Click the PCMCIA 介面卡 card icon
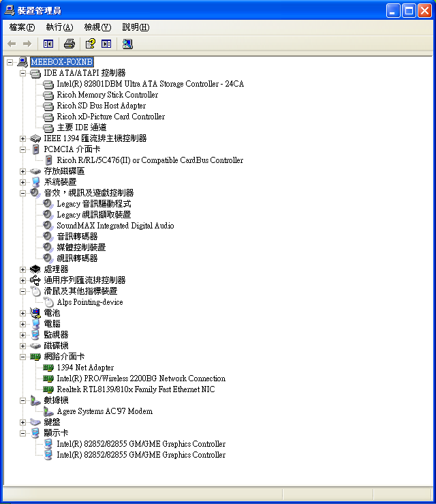Image resolution: width=436 pixels, height=504 pixels. point(35,149)
